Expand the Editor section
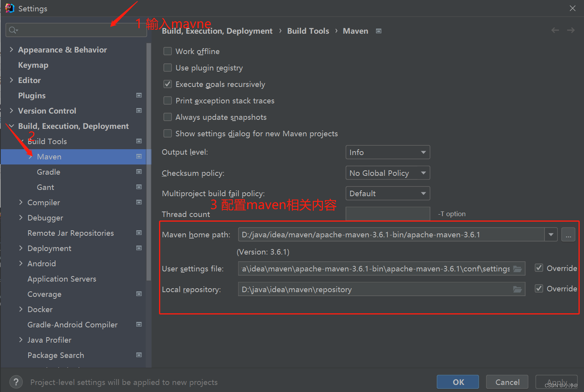 (11, 80)
